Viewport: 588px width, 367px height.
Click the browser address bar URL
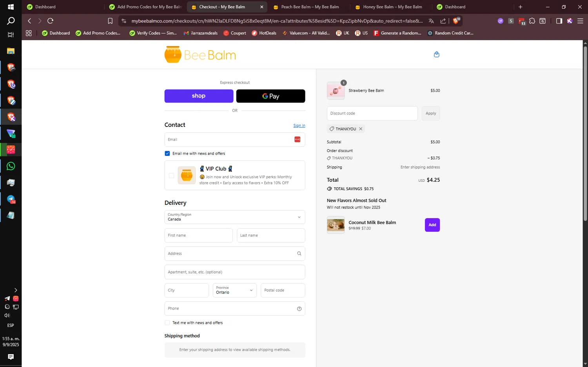pos(277,21)
